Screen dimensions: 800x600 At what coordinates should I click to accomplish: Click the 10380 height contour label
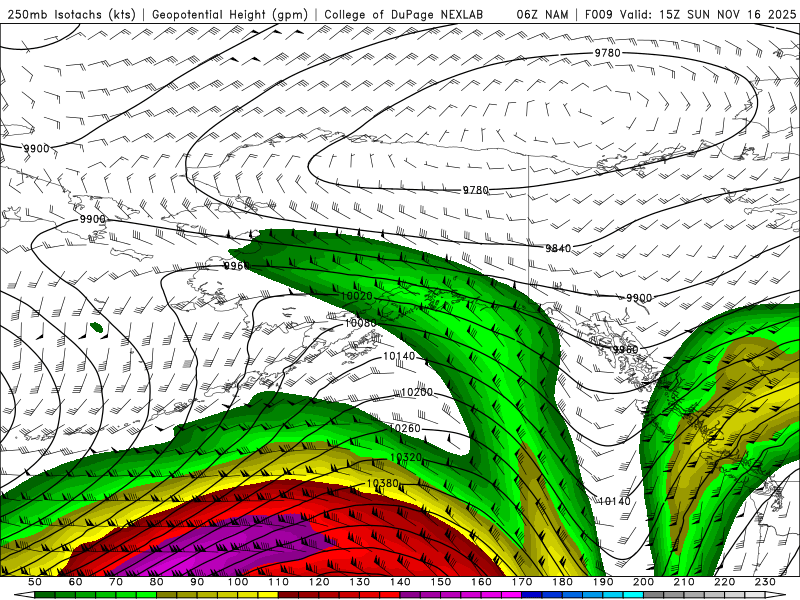[382, 483]
